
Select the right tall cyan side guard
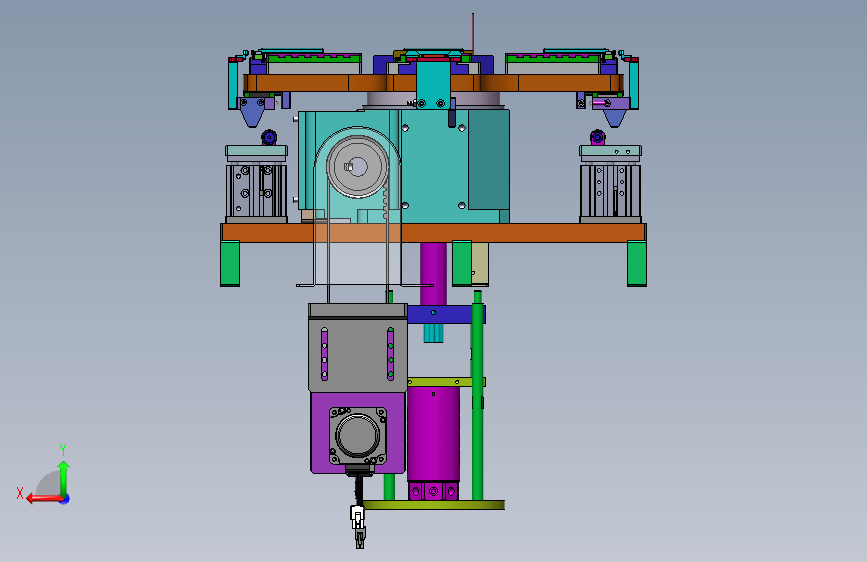(x=634, y=84)
